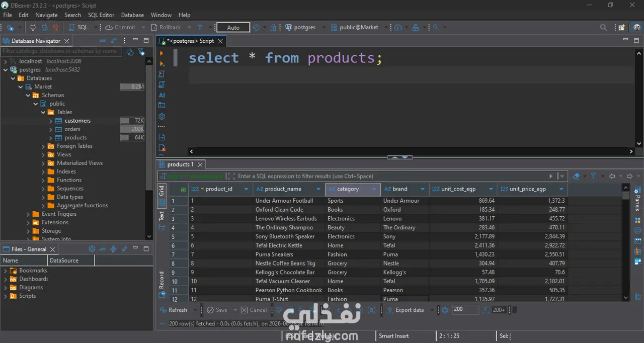Click the AI assistant icon in editor sidebar
This screenshot has width=644, height=343.
(x=162, y=95)
